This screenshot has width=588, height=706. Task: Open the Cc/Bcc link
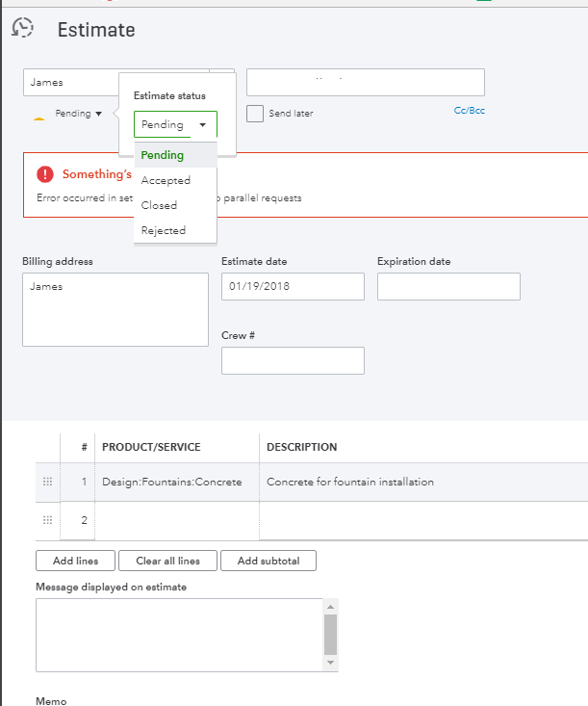click(x=470, y=111)
